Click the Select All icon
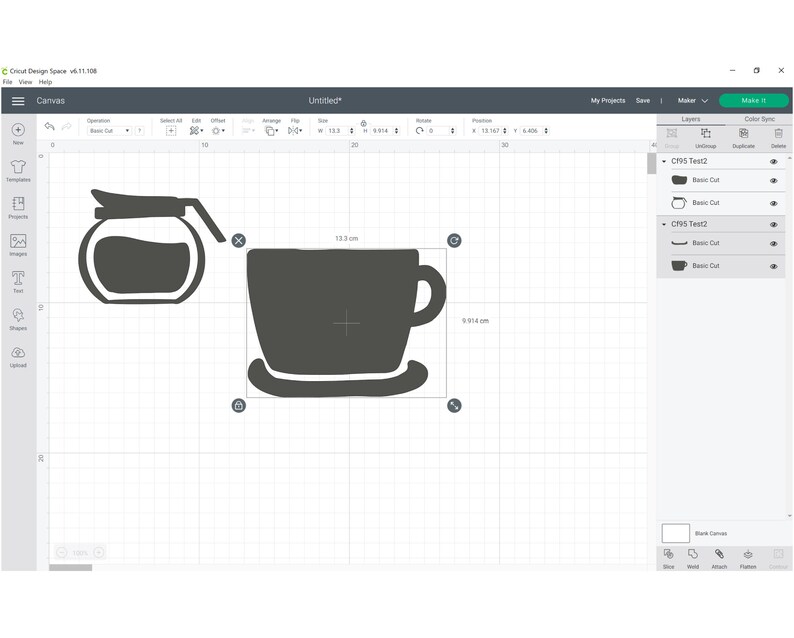Screen dimensions: 794x638 171,131
